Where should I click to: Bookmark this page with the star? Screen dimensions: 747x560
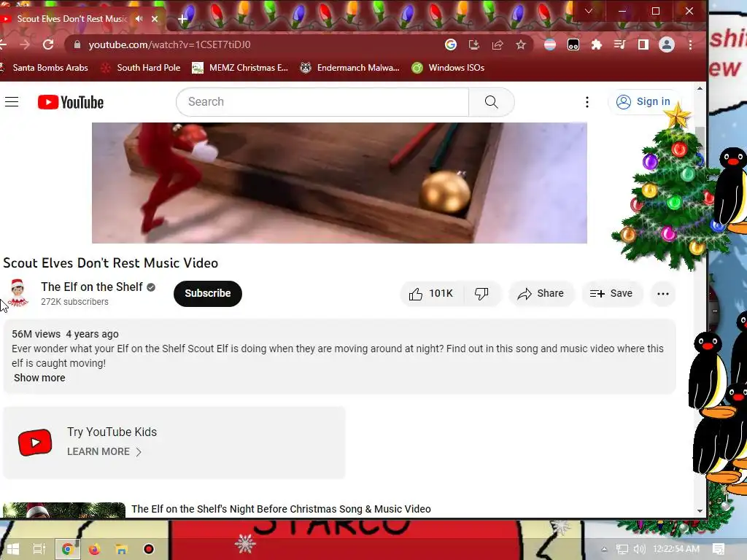coord(521,44)
